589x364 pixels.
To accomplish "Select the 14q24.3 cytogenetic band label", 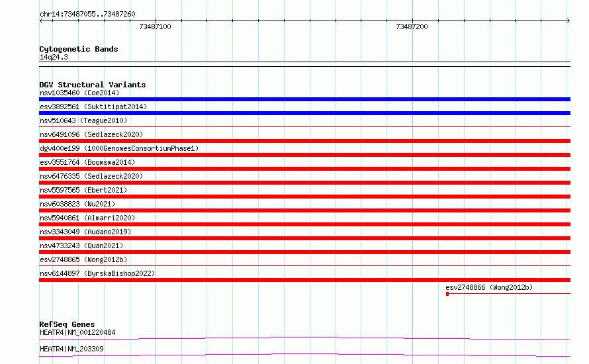I will click(54, 57).
